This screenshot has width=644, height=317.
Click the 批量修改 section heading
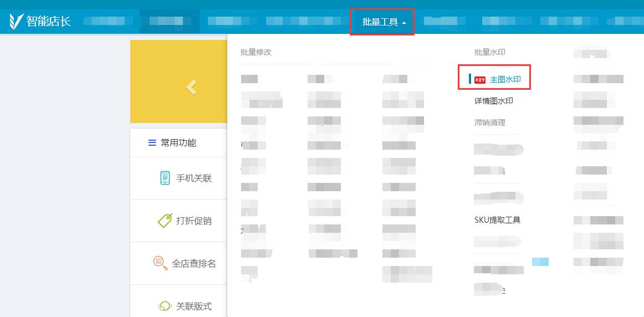256,52
